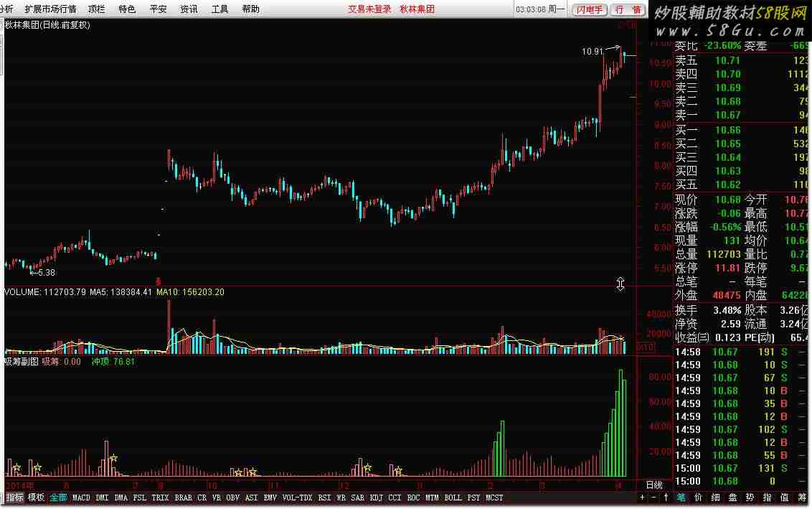Switch to the MTM indicator
Screen dimensions: 812x509
(432, 498)
